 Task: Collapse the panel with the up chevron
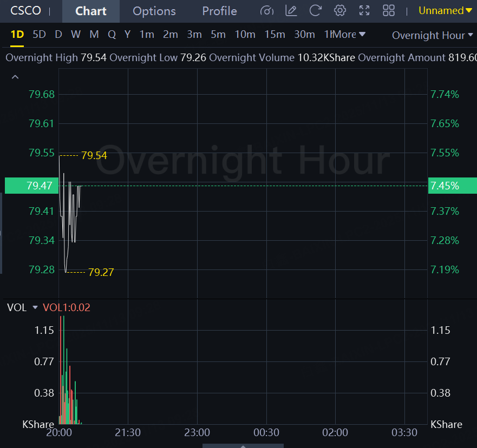[x=15, y=77]
